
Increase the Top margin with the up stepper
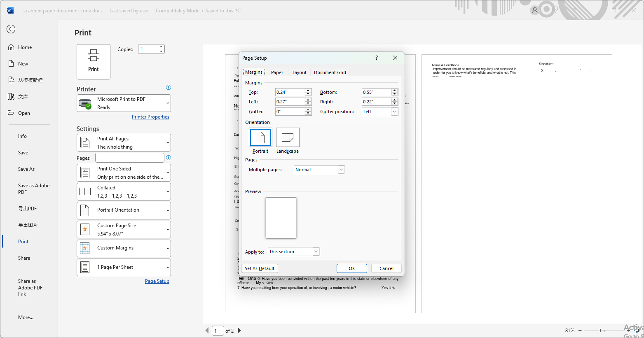click(x=308, y=90)
